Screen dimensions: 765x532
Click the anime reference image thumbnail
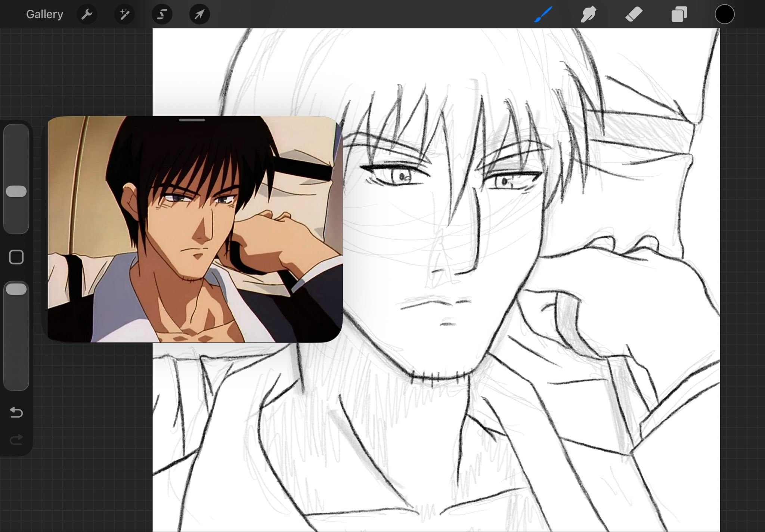(194, 232)
